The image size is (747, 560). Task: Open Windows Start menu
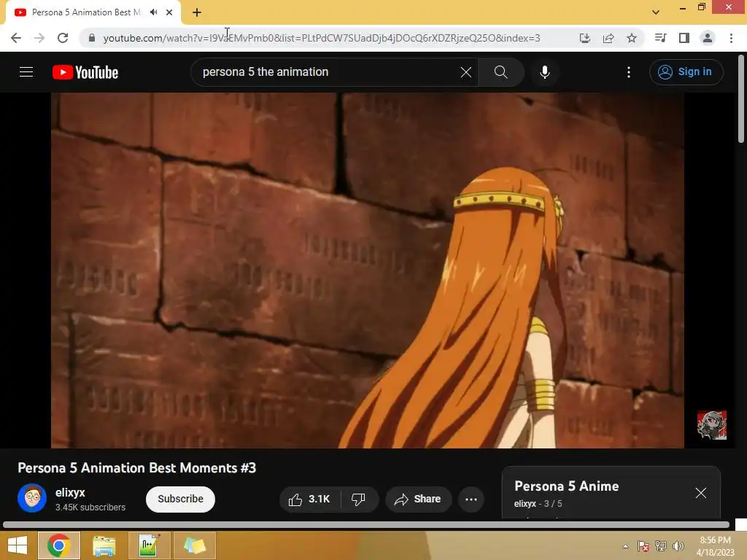click(x=18, y=545)
